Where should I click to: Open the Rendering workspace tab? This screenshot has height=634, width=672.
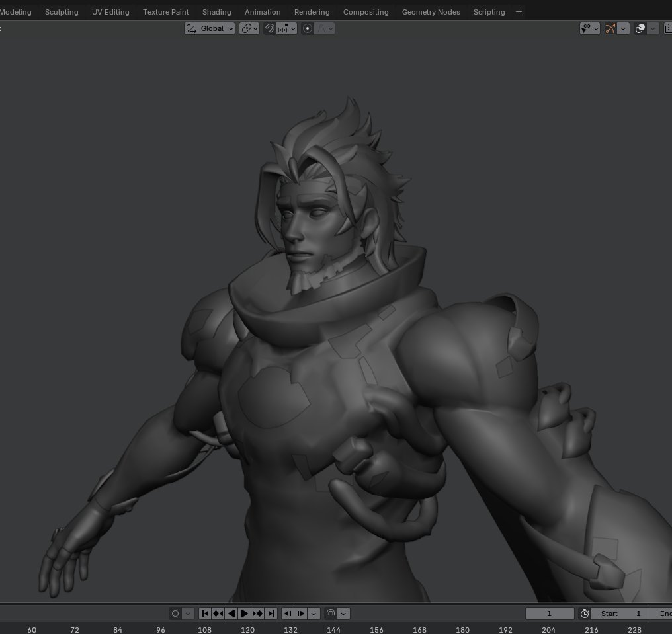pos(312,12)
